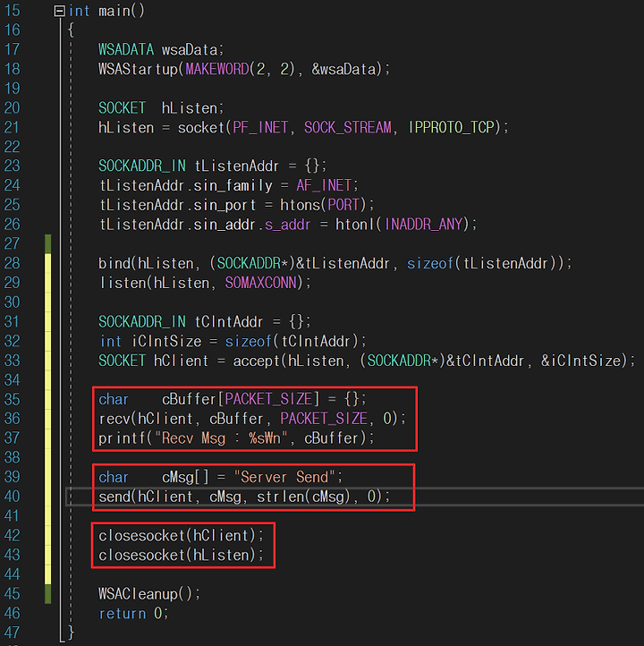The width and height of the screenshot is (644, 646).
Task: Click the htons function call
Action: (x=300, y=205)
